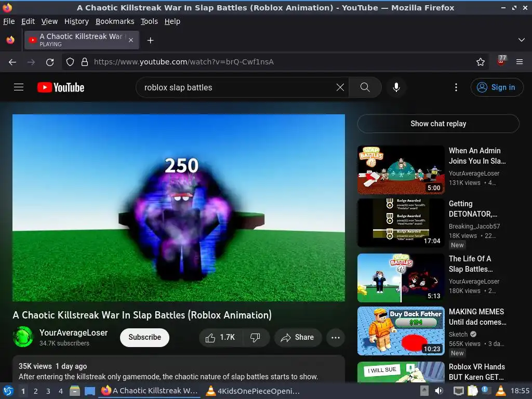This screenshot has height=399, width=532.
Task: Clear the search box with the X icon
Action: click(x=340, y=87)
